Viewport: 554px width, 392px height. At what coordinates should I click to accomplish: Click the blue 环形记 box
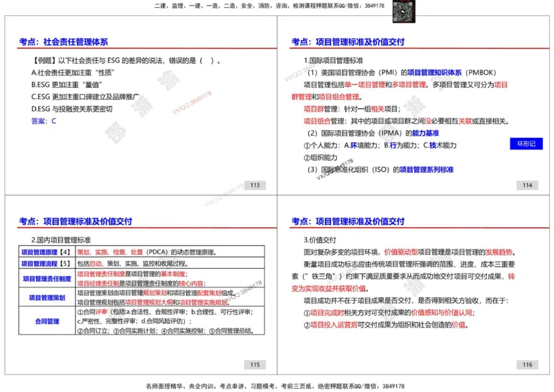[526, 143]
